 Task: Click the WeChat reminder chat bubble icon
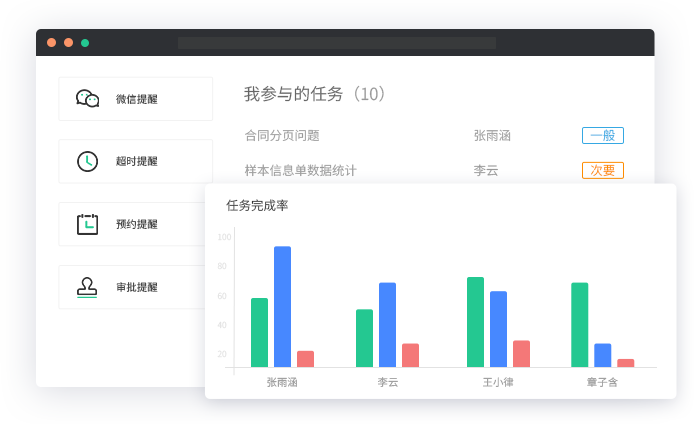coord(87,98)
